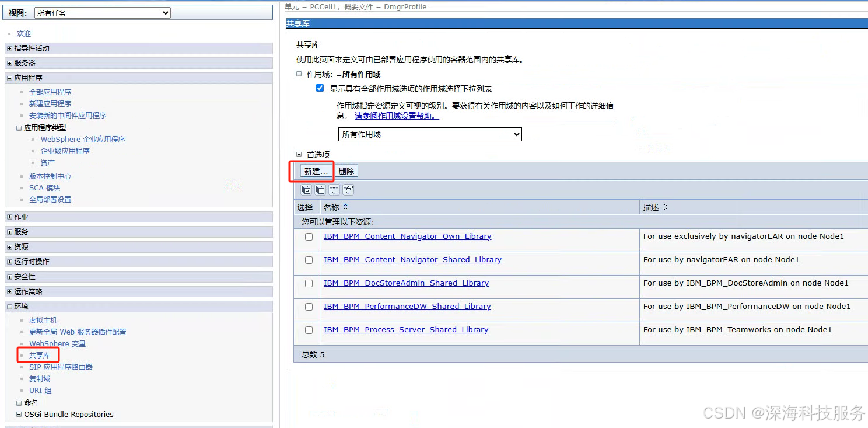The height and width of the screenshot is (428, 868).
Task: Expand the 服务 section
Action: pyautogui.click(x=9, y=232)
